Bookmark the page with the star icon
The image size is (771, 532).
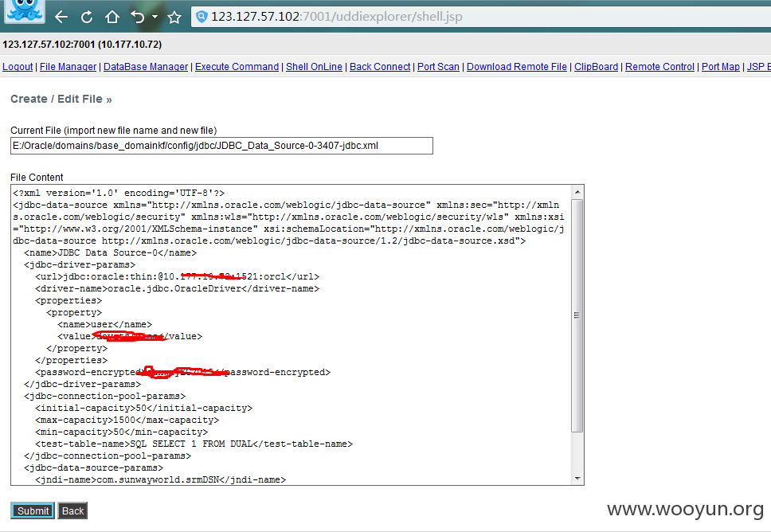pos(174,18)
